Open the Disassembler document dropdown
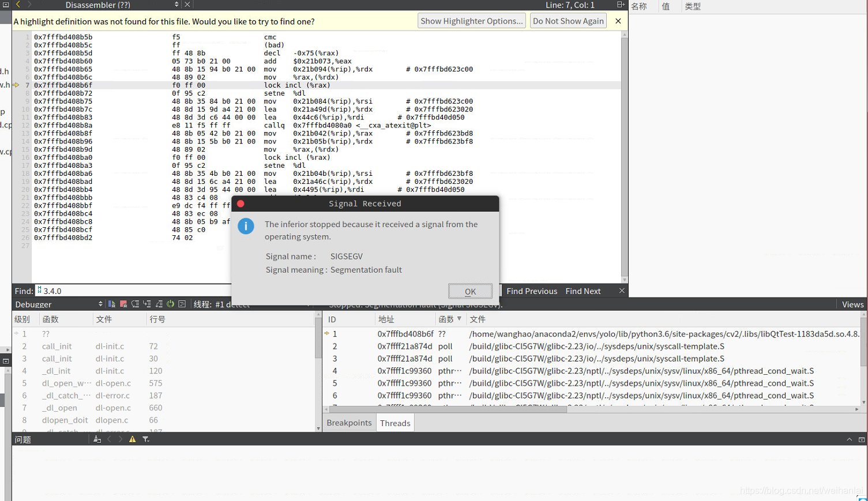The width and height of the screenshot is (868, 501). (176, 5)
